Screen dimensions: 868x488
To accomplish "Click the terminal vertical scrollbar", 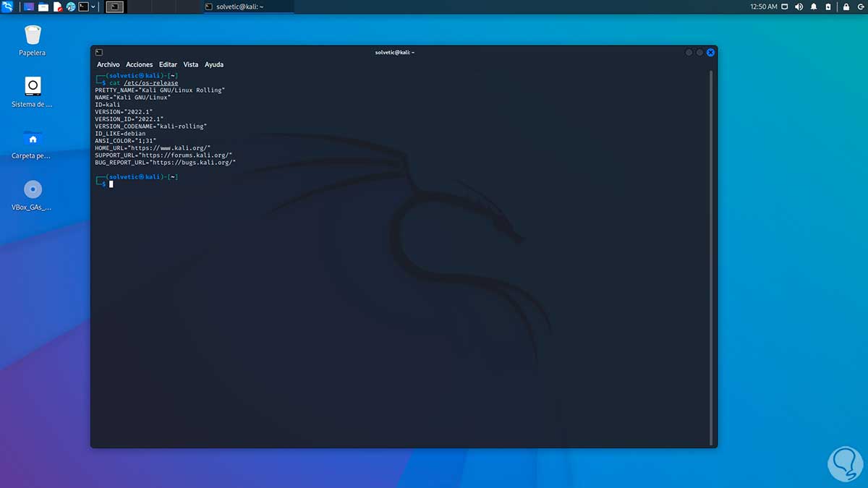I will click(712, 258).
